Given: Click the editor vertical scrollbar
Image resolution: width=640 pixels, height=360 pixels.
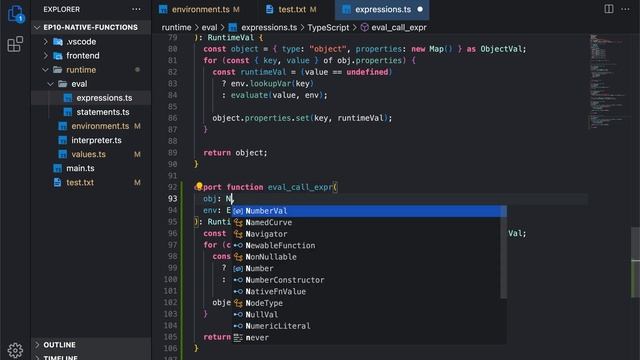Looking at the screenshot, I should (635, 262).
